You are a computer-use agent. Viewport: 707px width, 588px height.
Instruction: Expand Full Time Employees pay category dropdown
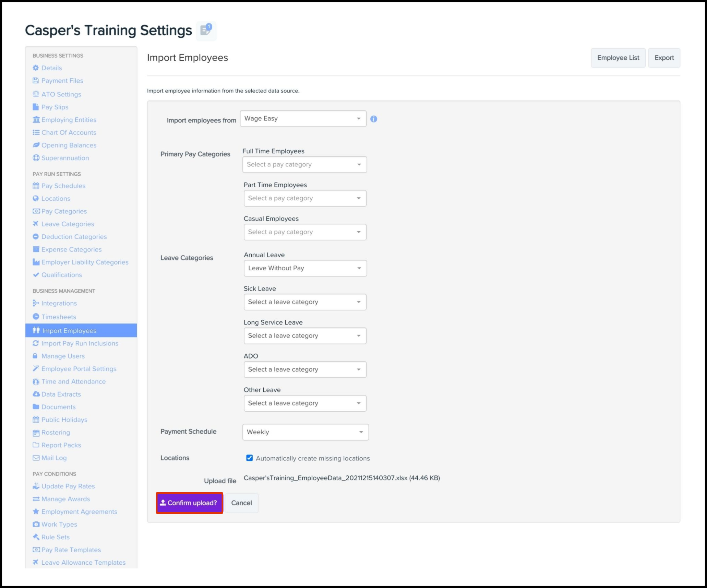pyautogui.click(x=304, y=165)
